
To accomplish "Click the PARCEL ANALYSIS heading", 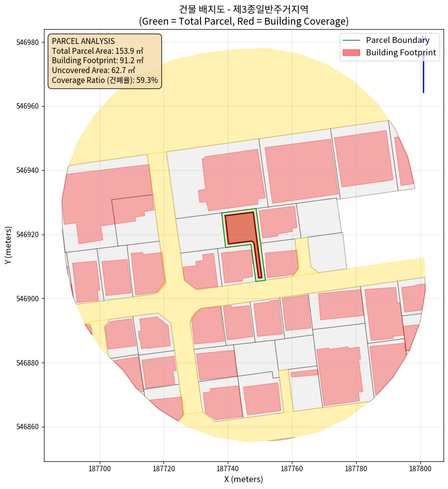I will (x=83, y=41).
